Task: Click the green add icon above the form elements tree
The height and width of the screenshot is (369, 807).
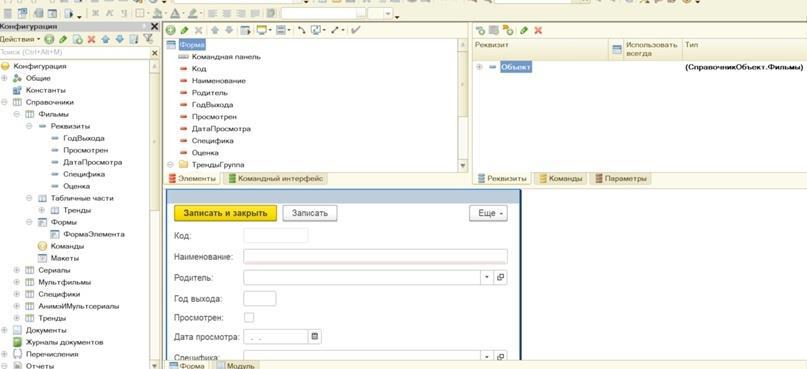Action: [x=171, y=30]
